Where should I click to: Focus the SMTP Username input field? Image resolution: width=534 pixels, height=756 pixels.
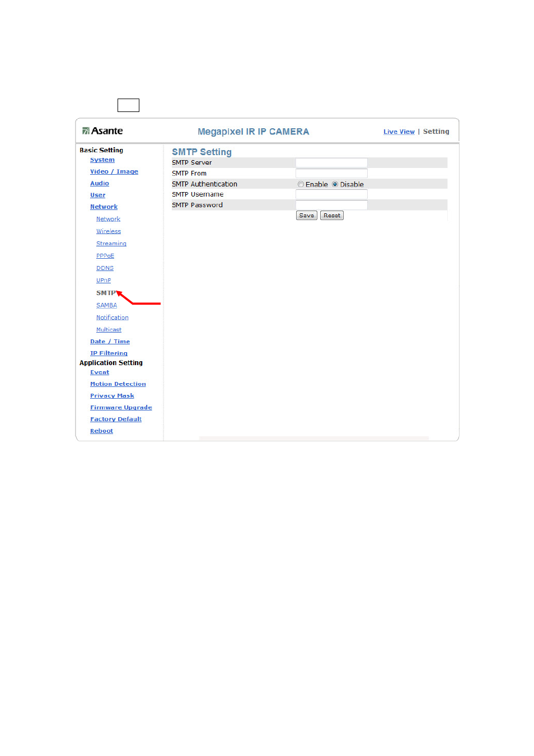click(331, 194)
